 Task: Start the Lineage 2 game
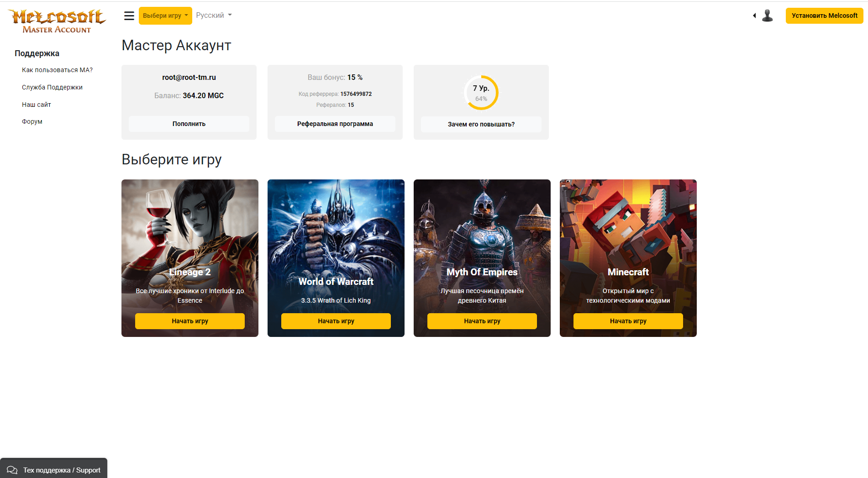(x=190, y=321)
